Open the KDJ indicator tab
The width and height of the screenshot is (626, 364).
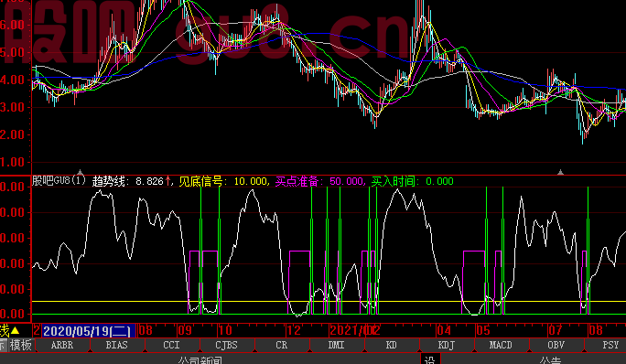[447, 345]
